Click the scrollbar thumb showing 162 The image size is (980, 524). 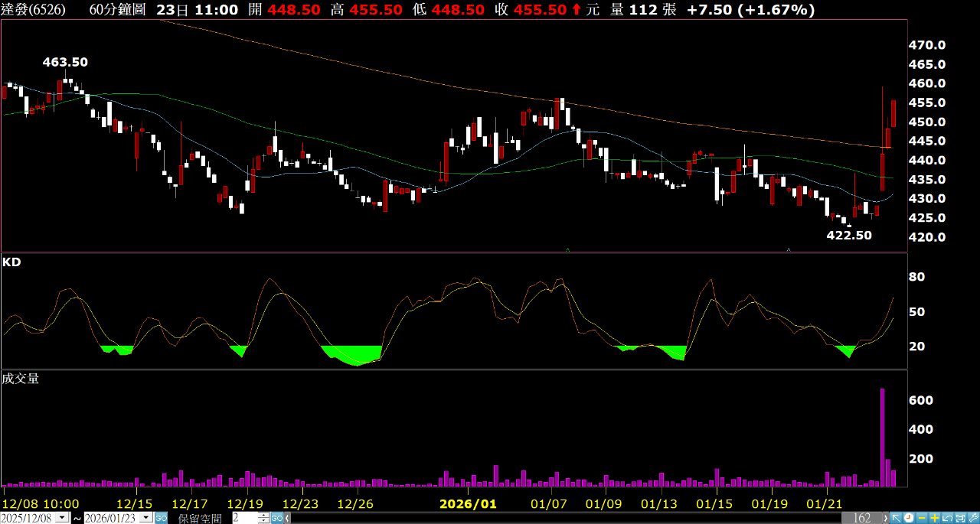(862, 518)
